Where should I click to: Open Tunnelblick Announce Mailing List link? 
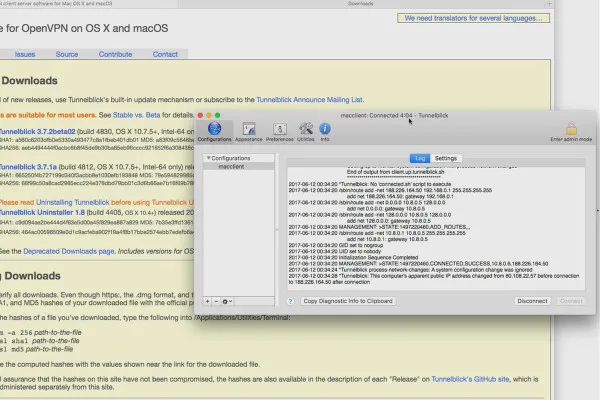coord(309,100)
